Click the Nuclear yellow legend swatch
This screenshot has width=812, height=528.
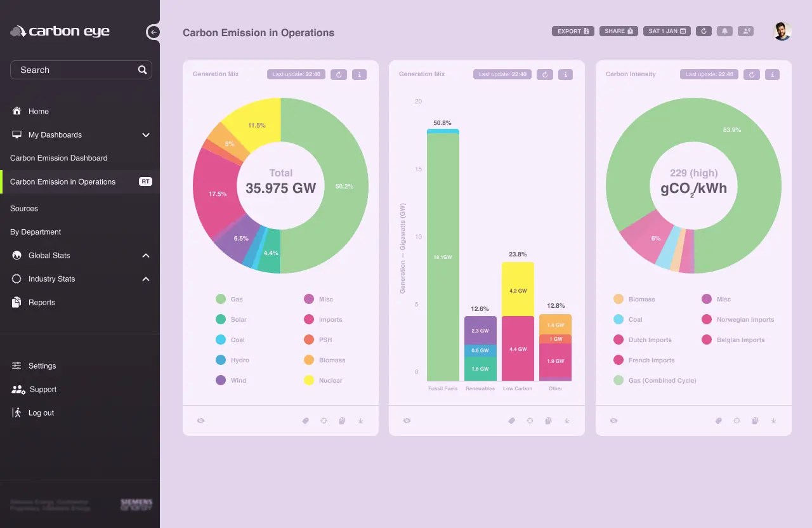coord(309,380)
